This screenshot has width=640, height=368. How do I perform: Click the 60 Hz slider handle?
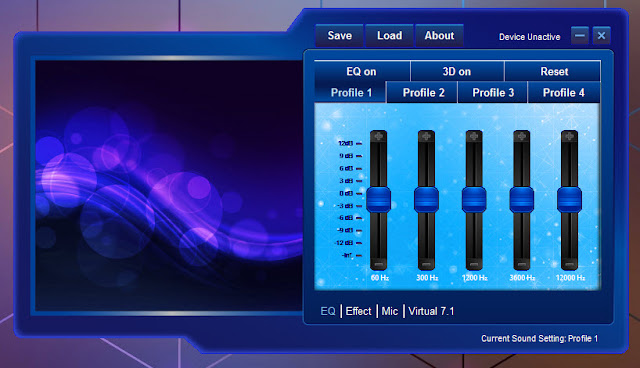pos(378,200)
